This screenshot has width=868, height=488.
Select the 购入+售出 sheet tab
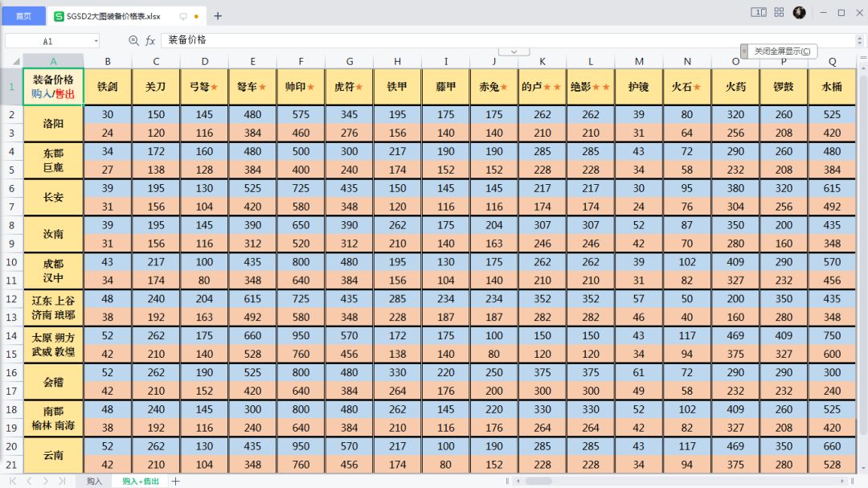(141, 482)
